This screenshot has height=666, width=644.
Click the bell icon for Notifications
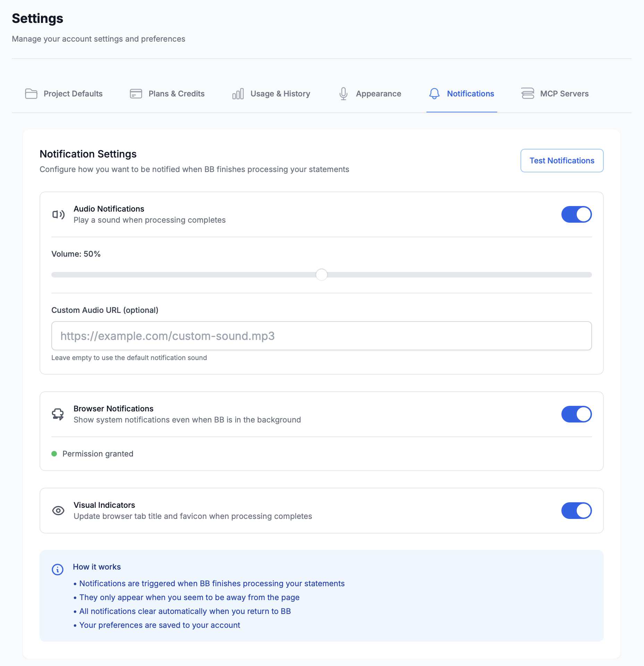tap(434, 94)
